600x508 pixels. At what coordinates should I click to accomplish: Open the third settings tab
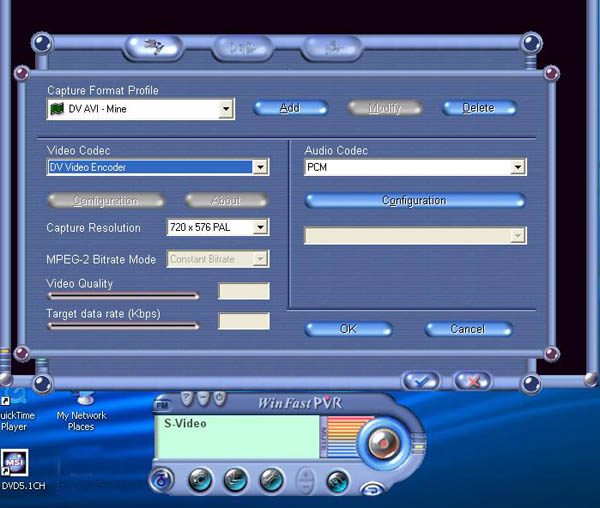[331, 48]
